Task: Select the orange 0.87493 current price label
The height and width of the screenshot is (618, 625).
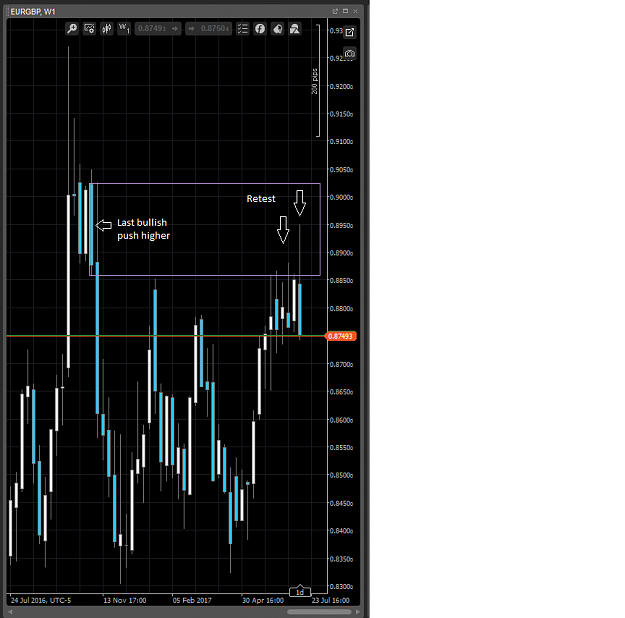Action: (x=340, y=336)
